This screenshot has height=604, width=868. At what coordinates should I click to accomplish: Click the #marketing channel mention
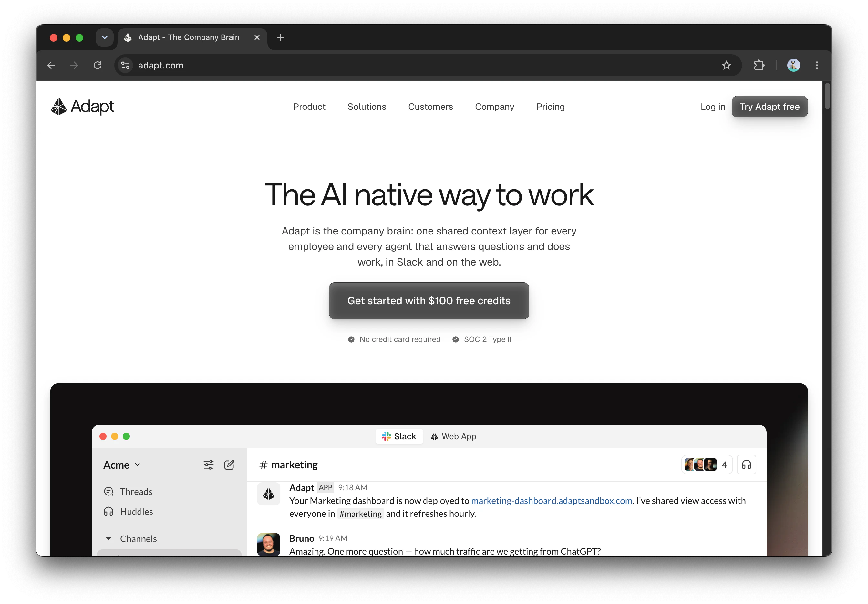(x=360, y=514)
